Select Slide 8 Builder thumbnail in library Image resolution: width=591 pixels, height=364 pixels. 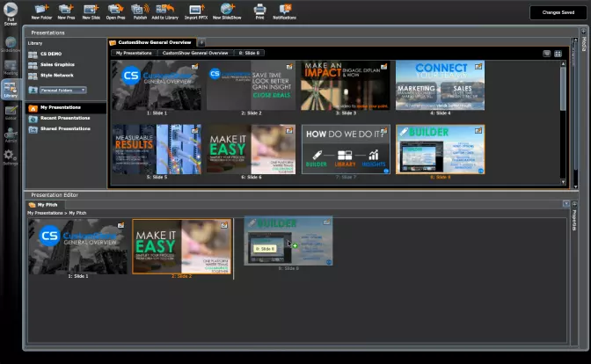pos(441,149)
